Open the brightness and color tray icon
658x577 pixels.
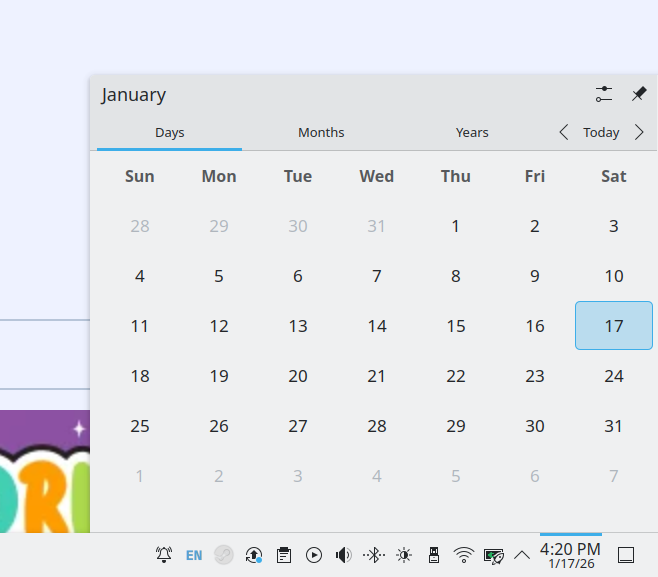(404, 555)
